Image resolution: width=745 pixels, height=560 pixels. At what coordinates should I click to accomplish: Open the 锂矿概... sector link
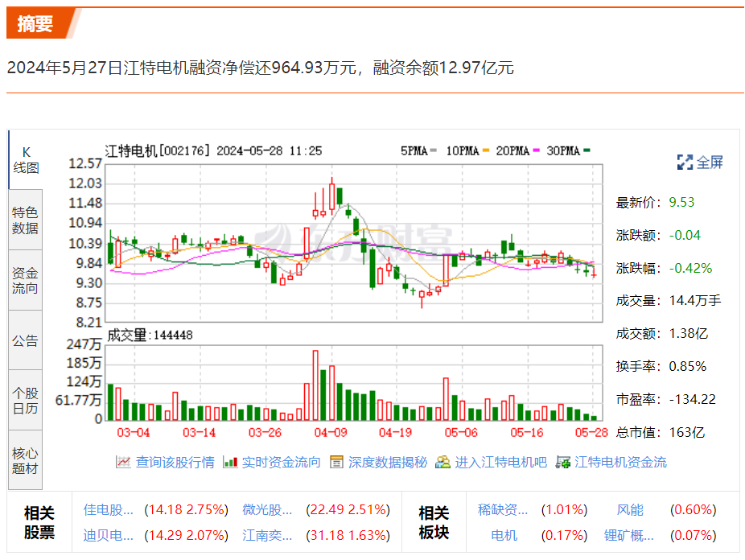[x=629, y=535]
